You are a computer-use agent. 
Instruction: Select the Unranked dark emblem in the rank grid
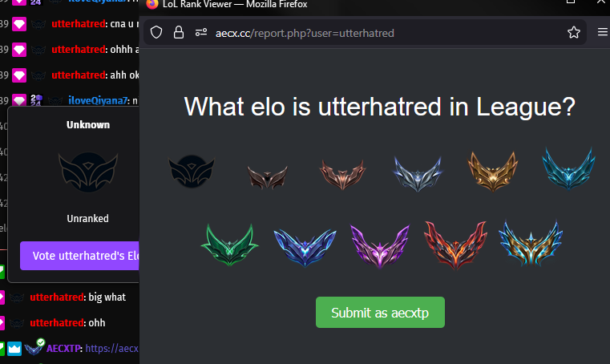[191, 172]
